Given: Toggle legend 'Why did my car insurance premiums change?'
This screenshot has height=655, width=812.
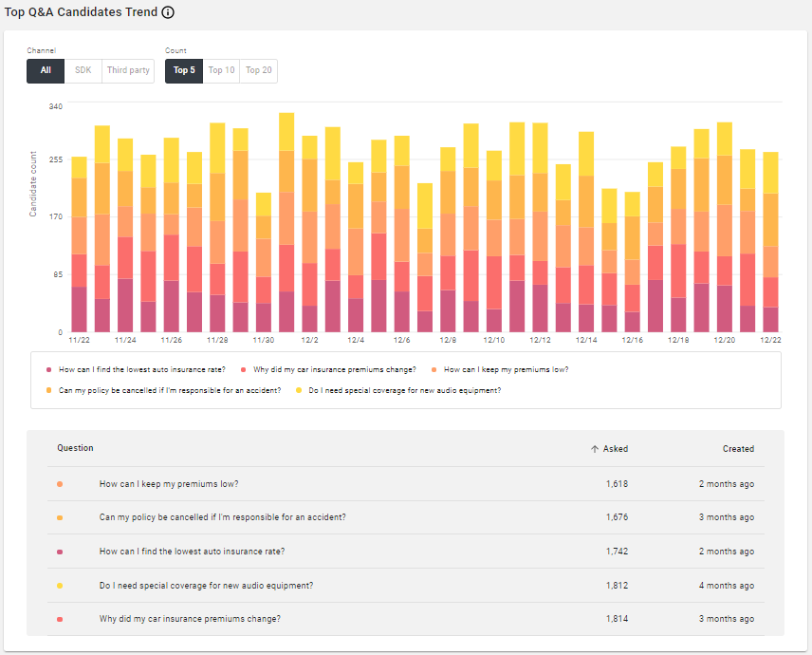Looking at the screenshot, I should [328, 369].
